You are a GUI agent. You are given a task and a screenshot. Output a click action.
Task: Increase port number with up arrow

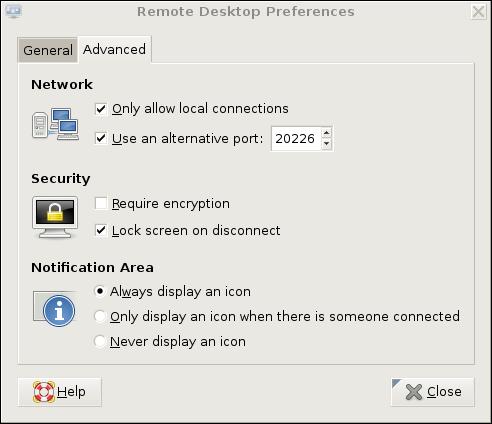pyautogui.click(x=326, y=133)
